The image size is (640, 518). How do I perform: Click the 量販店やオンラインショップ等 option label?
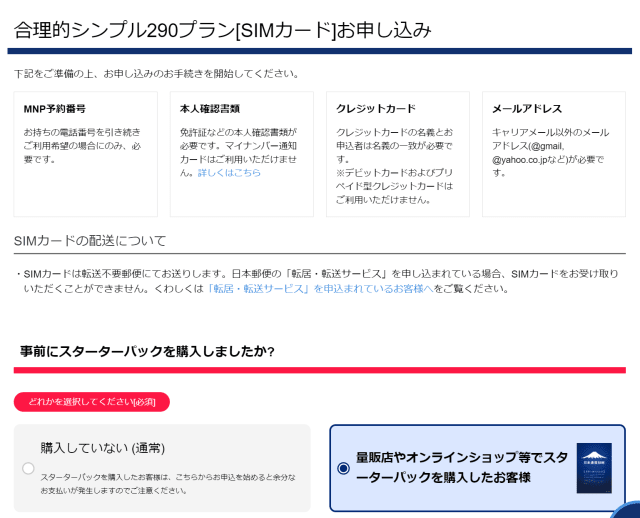462,467
